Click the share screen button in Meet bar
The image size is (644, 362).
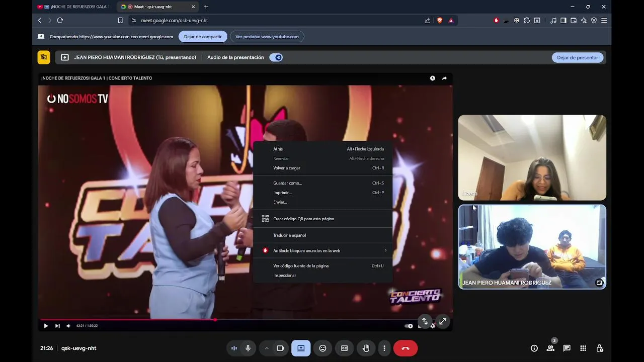[x=301, y=348]
